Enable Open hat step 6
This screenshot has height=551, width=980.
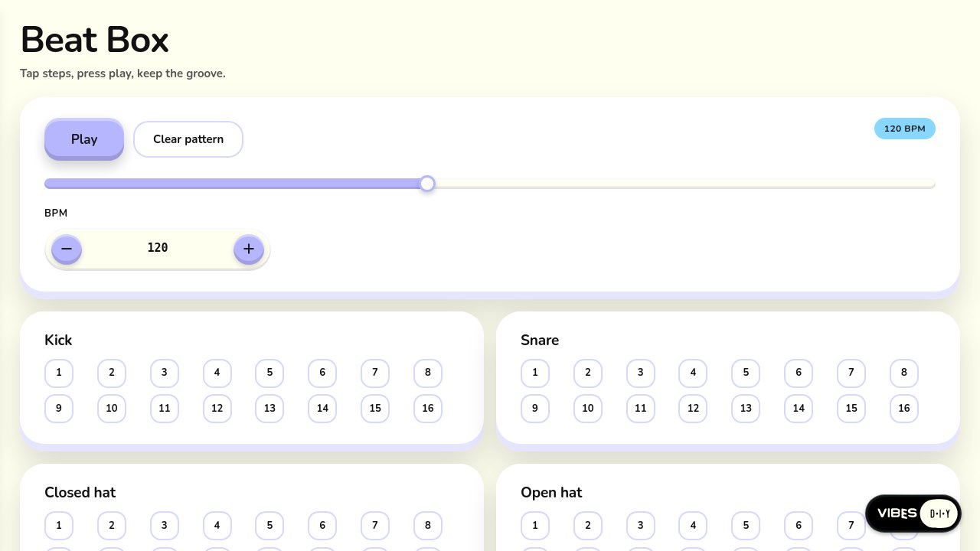[x=799, y=526]
